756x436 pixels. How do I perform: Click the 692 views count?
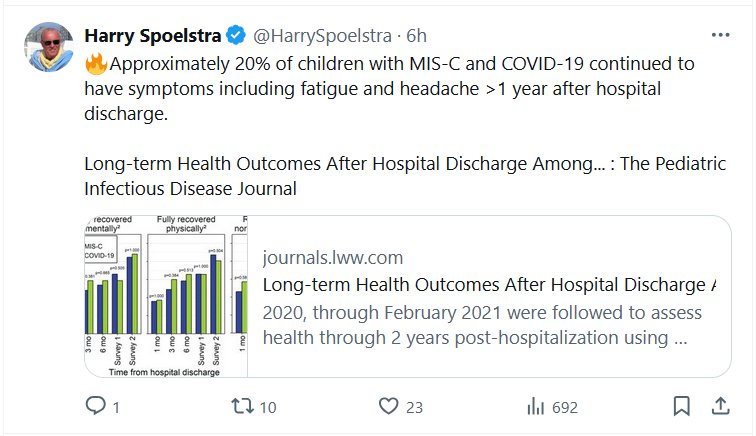coord(565,407)
